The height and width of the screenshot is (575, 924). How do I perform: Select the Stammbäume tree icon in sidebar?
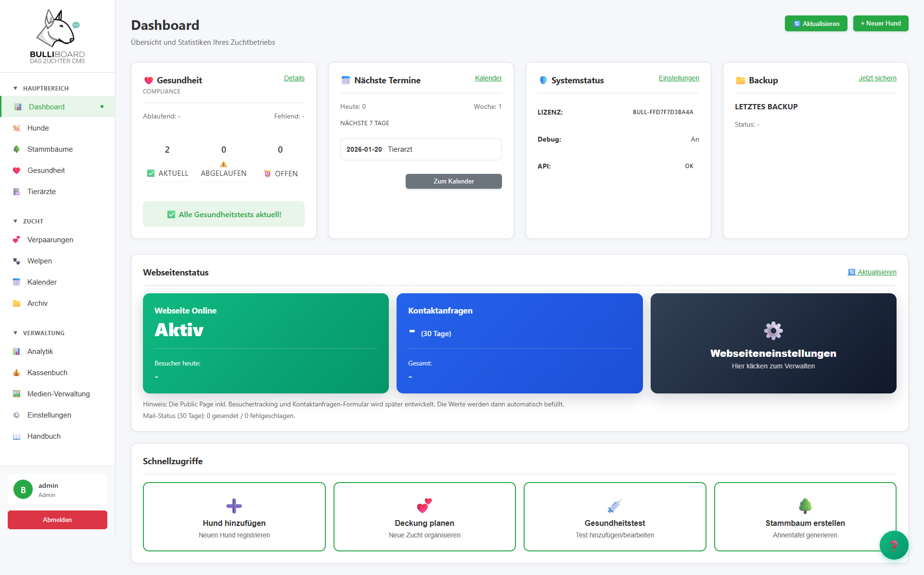coord(17,149)
